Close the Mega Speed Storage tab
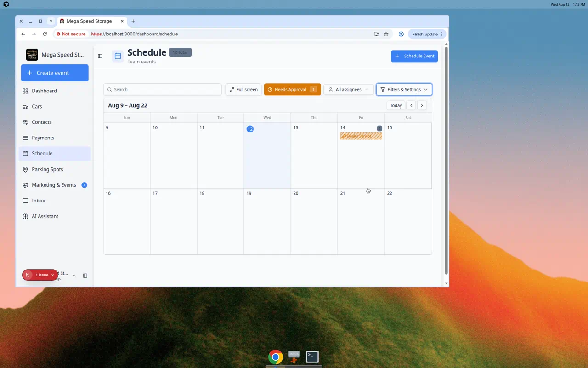The image size is (588, 368). click(x=123, y=21)
